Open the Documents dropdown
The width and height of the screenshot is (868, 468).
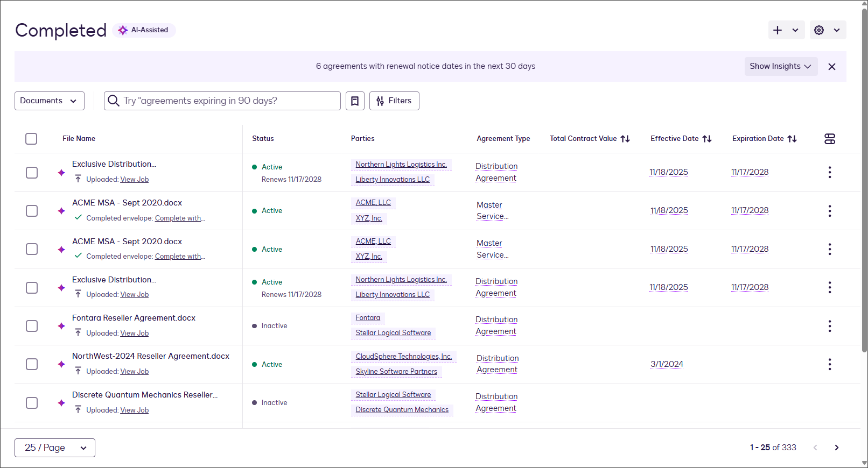50,101
